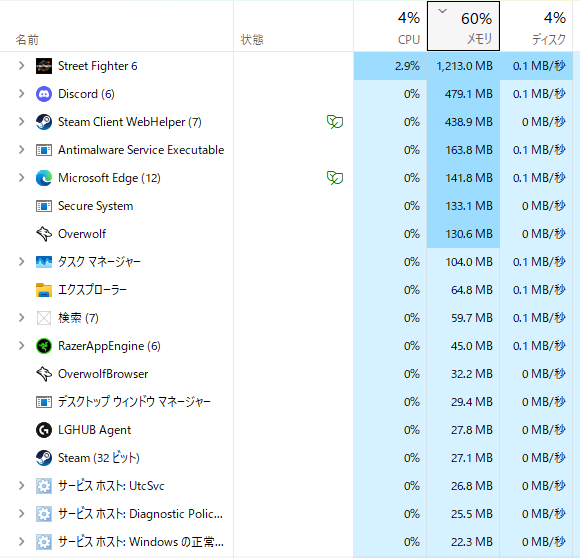Click the OverwolfBrowser icon

44,374
